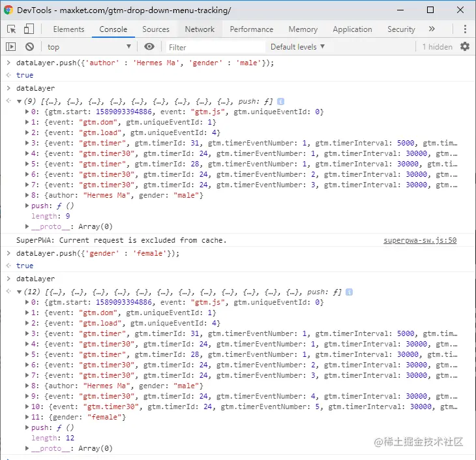Expand item 8 author Hermes Ma in (9) array
Viewport: 476px width, 460px height.
pos(27,195)
